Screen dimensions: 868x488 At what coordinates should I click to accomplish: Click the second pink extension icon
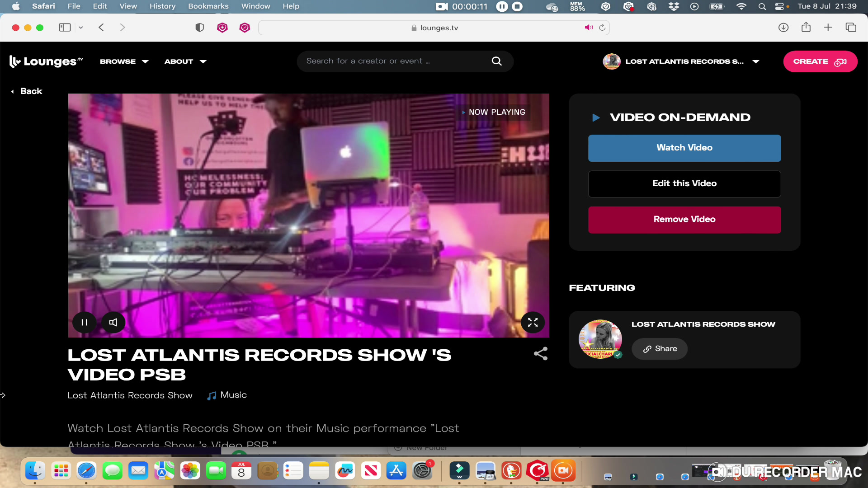click(x=245, y=28)
